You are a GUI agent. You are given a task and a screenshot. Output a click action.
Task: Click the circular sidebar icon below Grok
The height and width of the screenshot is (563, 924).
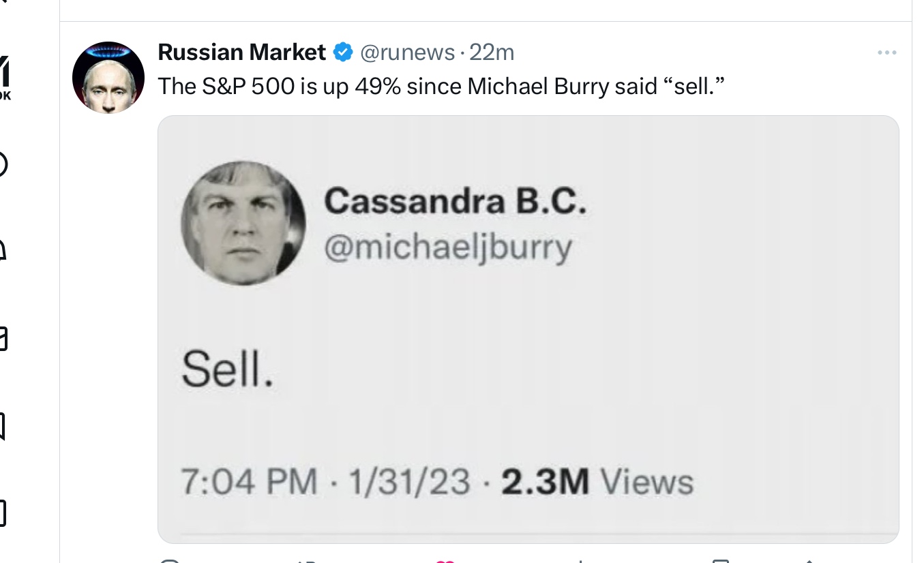click(x=3, y=164)
